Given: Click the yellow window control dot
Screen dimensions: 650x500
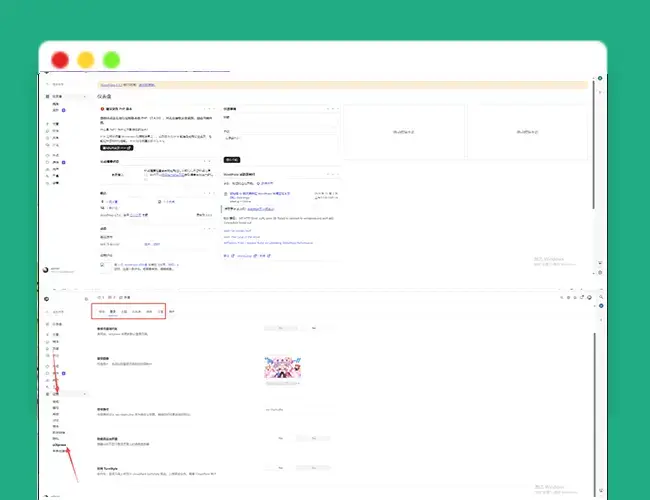Looking at the screenshot, I should (x=86, y=59).
